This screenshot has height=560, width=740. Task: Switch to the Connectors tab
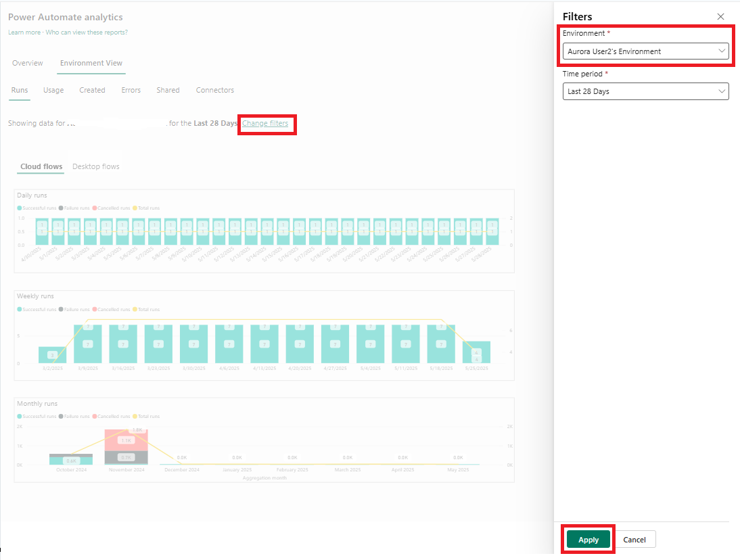(x=214, y=90)
